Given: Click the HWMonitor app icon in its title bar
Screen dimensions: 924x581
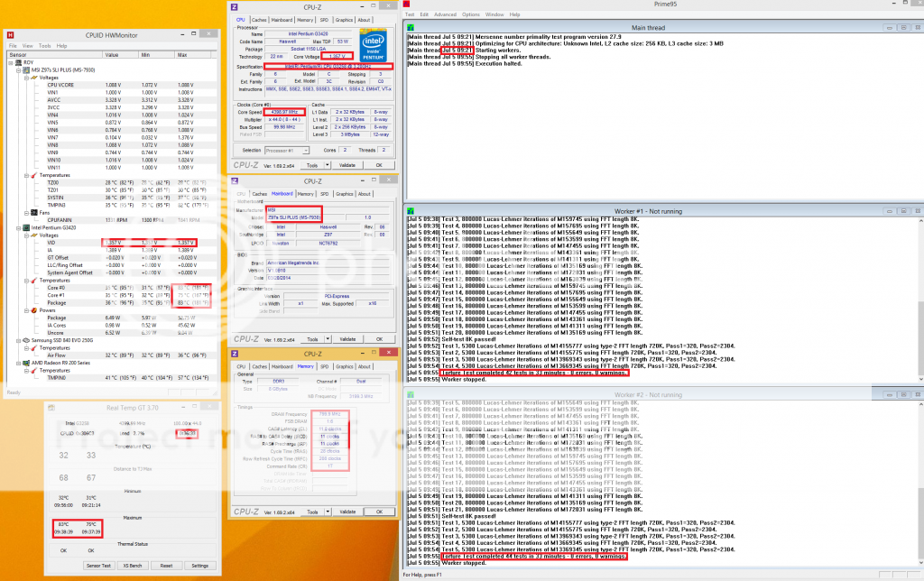Looking at the screenshot, I should [11, 35].
